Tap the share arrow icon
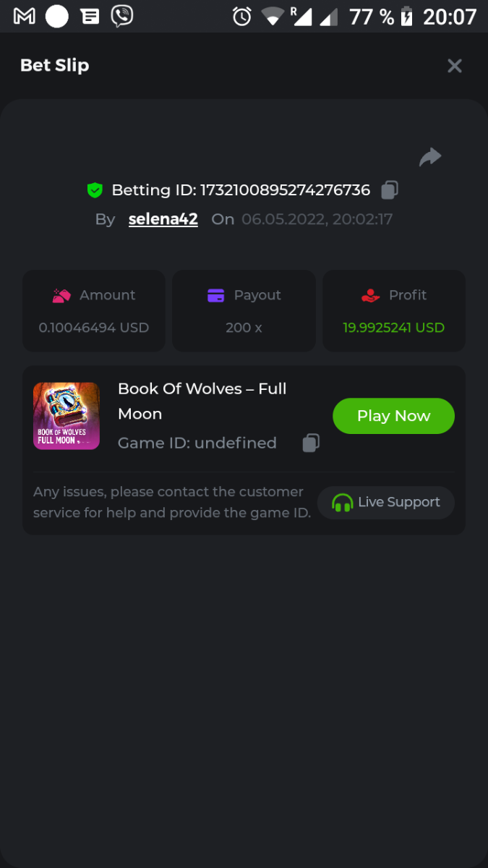This screenshot has width=488, height=868. [430, 157]
